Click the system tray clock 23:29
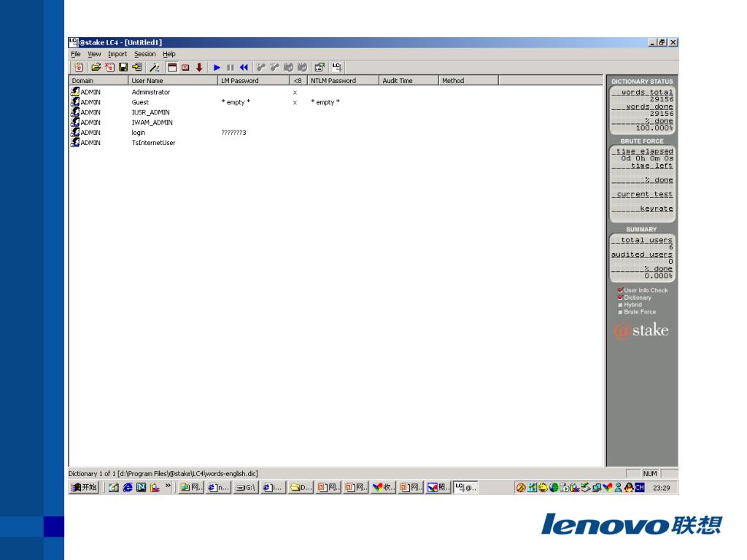Screen dimensions: 747x560 [661, 488]
